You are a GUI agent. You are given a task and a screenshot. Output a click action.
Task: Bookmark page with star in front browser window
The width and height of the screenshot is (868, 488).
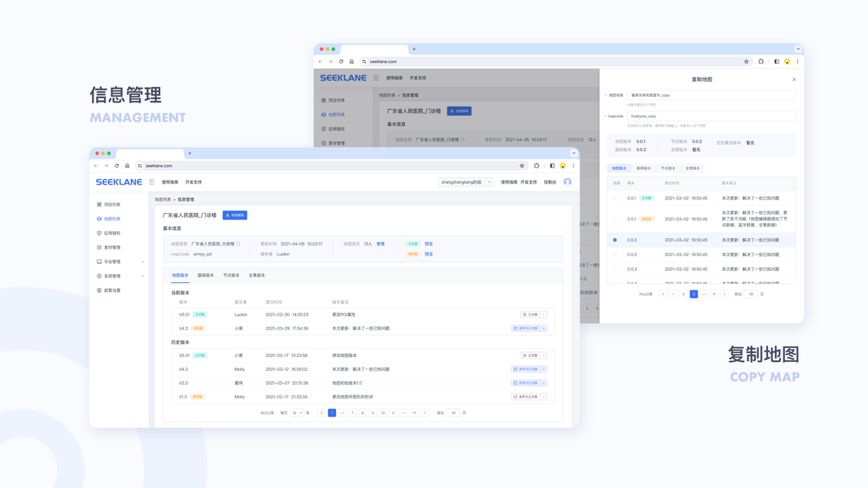521,165
